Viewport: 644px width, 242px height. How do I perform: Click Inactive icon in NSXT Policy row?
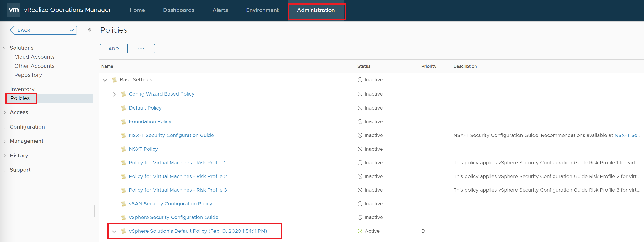coord(360,149)
